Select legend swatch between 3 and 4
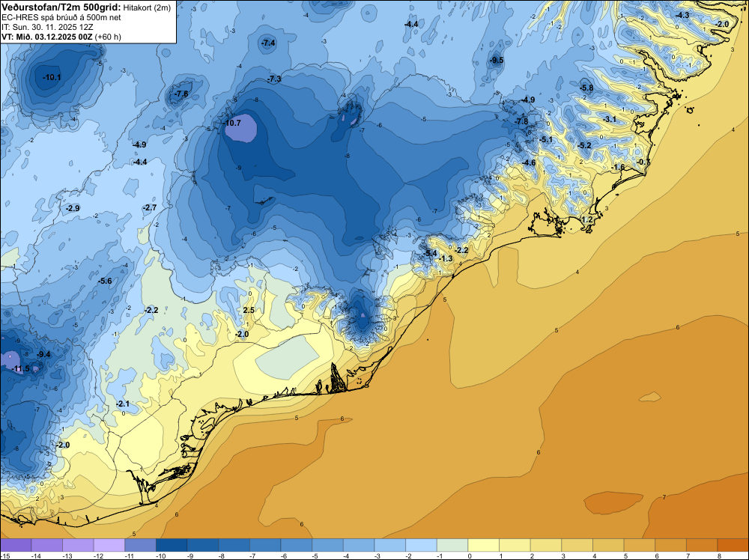Viewport: 749px width, 560px height. tap(577, 545)
